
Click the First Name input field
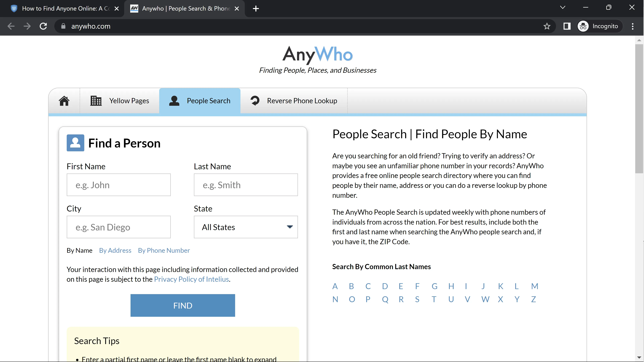pyautogui.click(x=118, y=185)
